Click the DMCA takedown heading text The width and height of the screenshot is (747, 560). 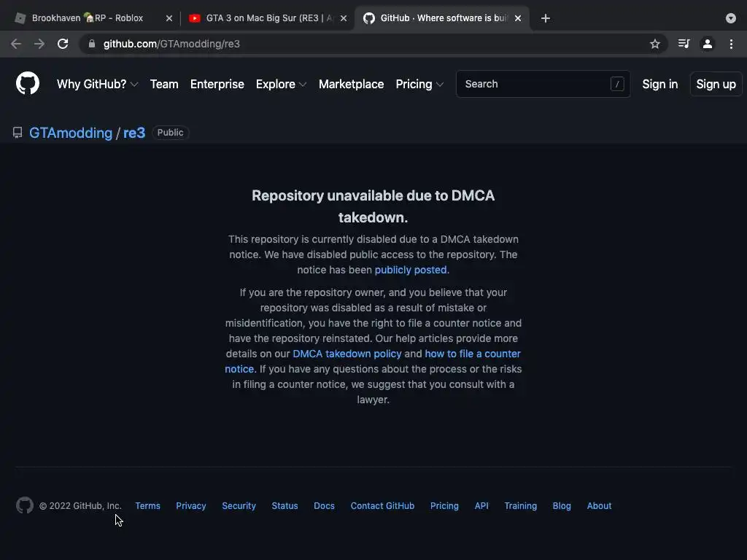tap(373, 206)
